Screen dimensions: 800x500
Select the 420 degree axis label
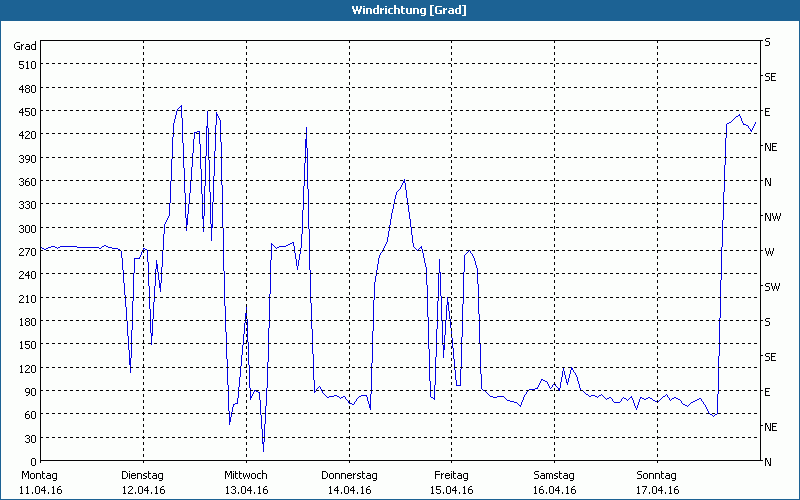point(28,135)
